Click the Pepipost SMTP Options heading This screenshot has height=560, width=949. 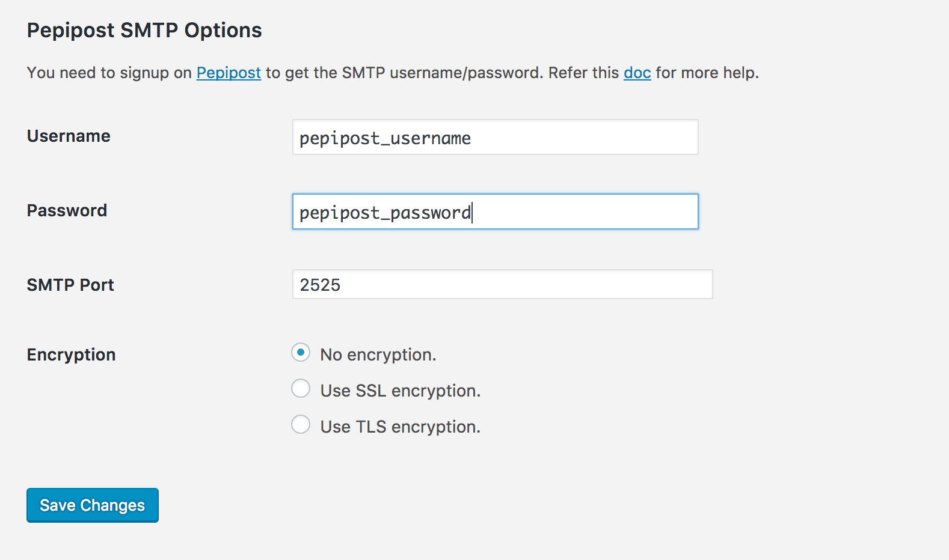(x=144, y=31)
